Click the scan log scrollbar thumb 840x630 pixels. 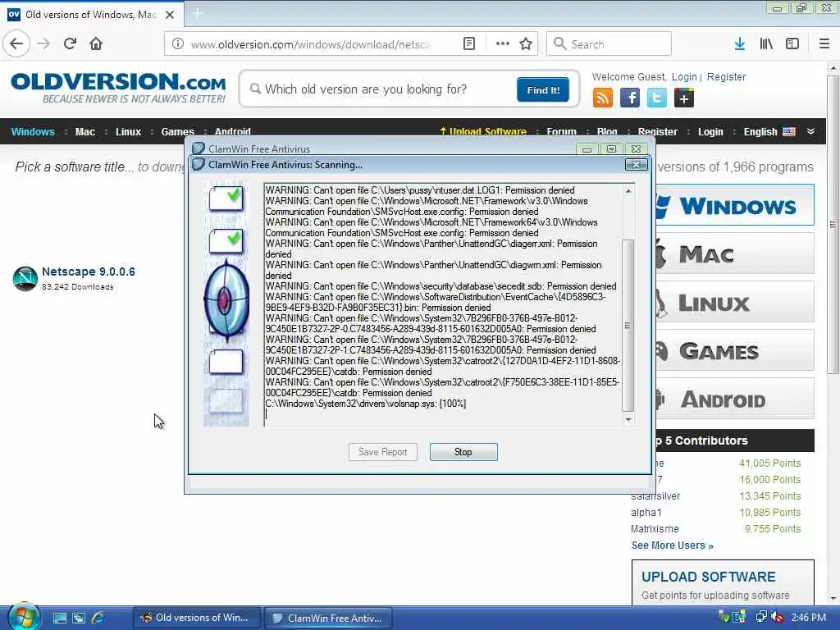(x=628, y=325)
